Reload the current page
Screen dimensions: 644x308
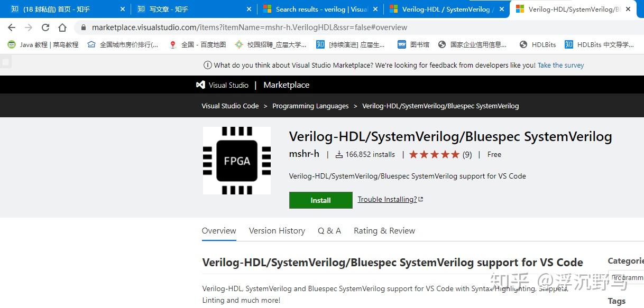(47, 27)
